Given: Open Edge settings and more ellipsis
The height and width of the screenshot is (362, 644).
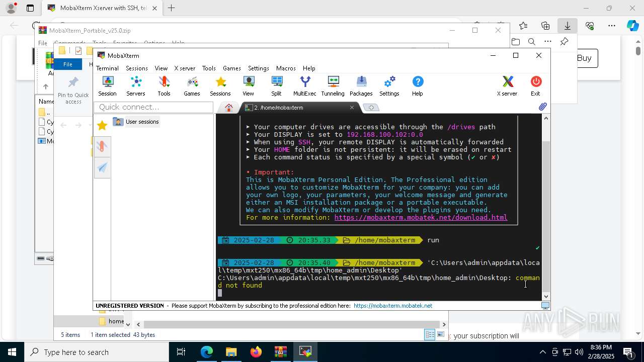Looking at the screenshot, I should 612,26.
